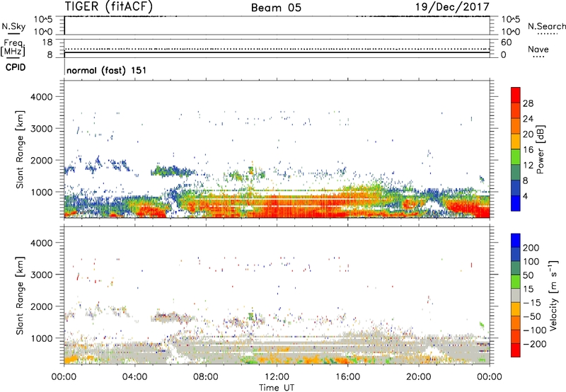Click the "-100" velocity colorbar tick

coord(535,330)
